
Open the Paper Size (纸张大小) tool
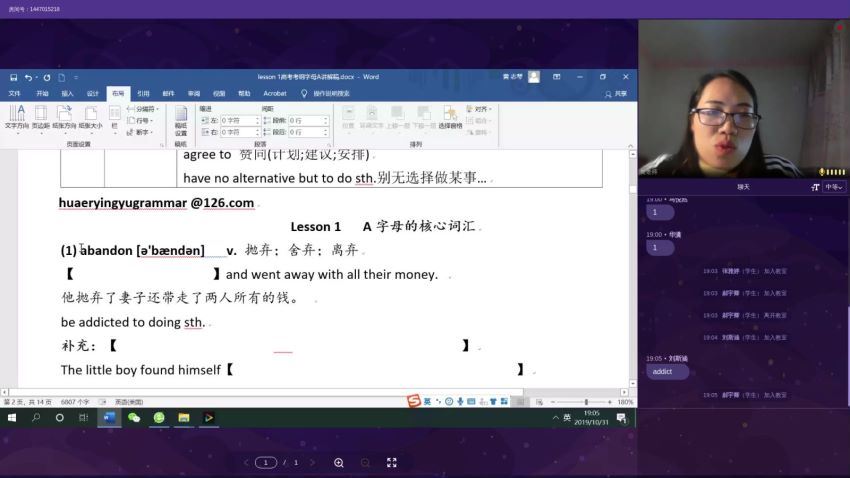(91, 118)
